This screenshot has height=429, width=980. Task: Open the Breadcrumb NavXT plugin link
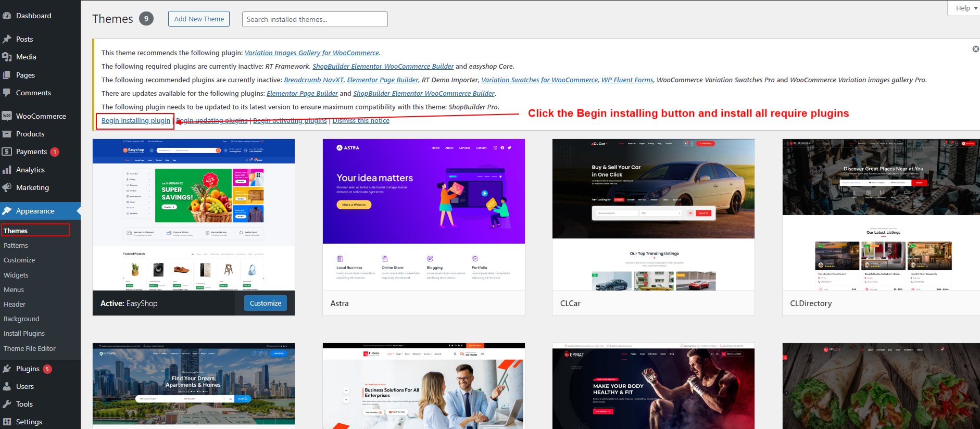pos(313,80)
